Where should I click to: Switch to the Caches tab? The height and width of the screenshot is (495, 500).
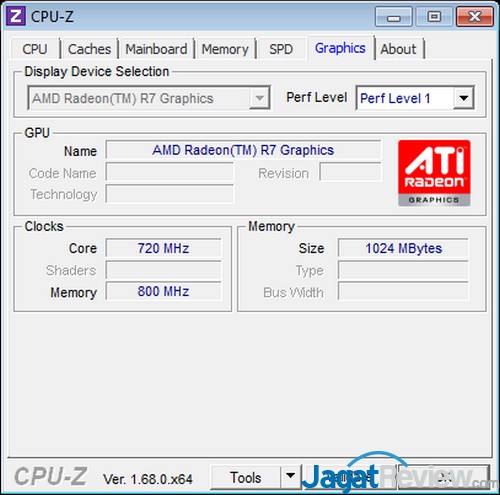tap(89, 49)
